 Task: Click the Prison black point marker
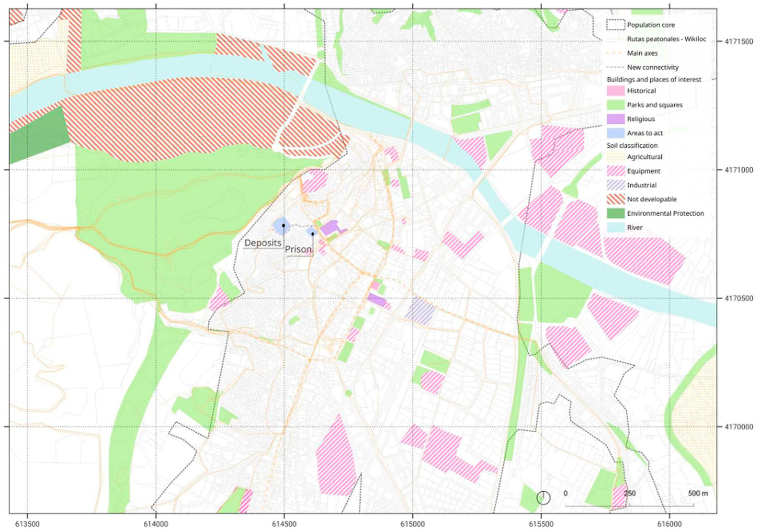pyautogui.click(x=313, y=234)
